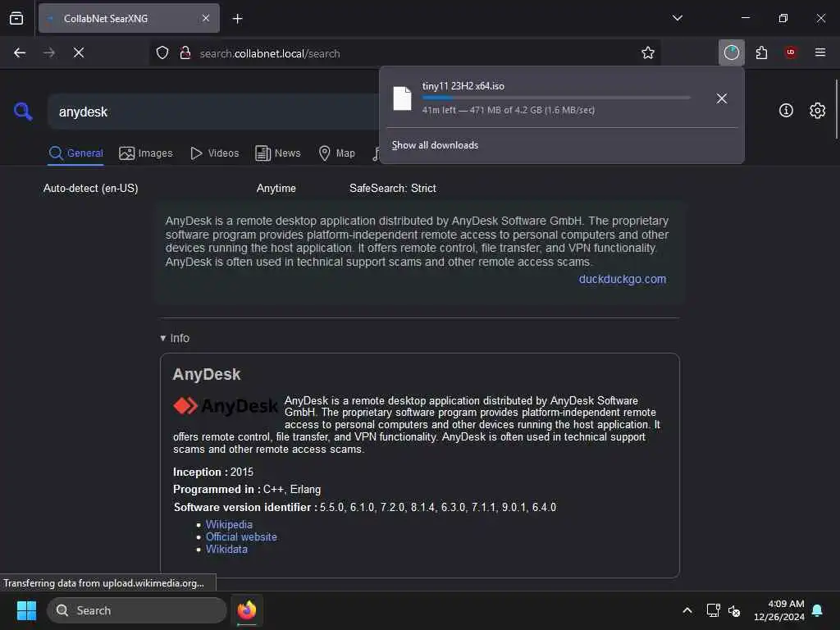Open the clock showing 4:09 AM
Viewport: 840px width, 630px height.
[x=779, y=610]
